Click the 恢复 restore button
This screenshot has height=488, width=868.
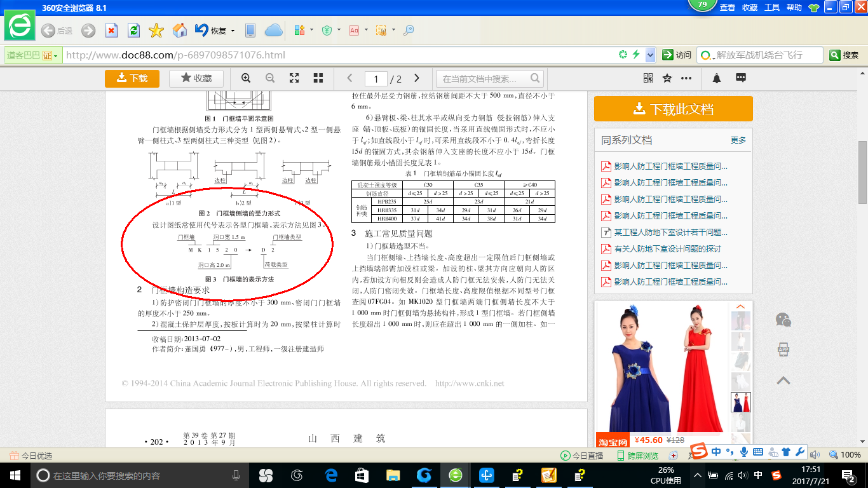point(211,30)
